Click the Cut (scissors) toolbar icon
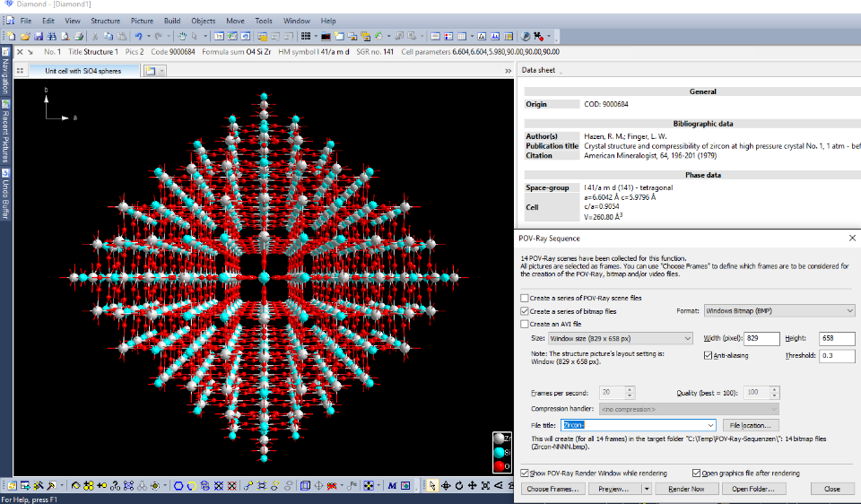Image resolution: width=861 pixels, height=504 pixels. [x=96, y=36]
